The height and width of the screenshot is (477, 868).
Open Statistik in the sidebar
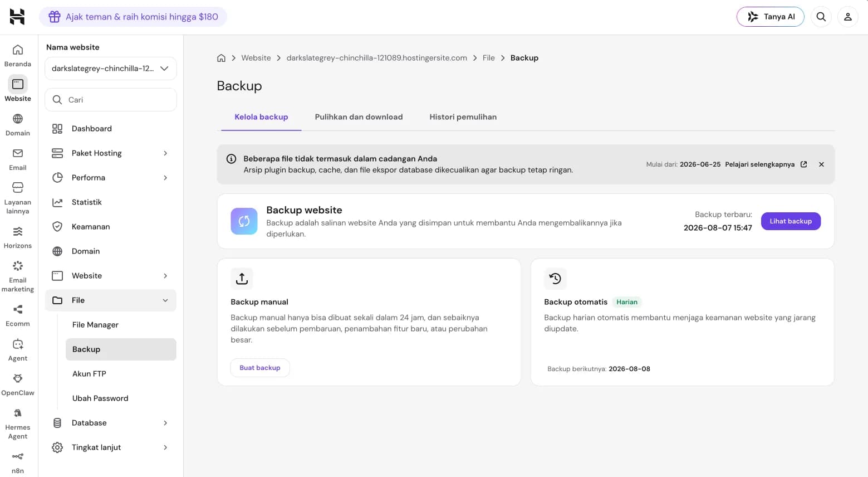tap(111, 202)
